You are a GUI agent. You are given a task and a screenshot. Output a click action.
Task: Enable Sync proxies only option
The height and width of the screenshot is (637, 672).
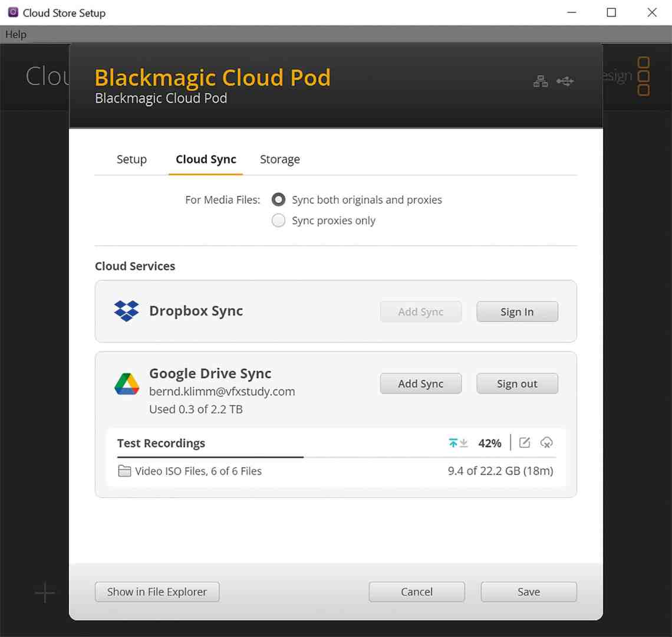(x=278, y=220)
